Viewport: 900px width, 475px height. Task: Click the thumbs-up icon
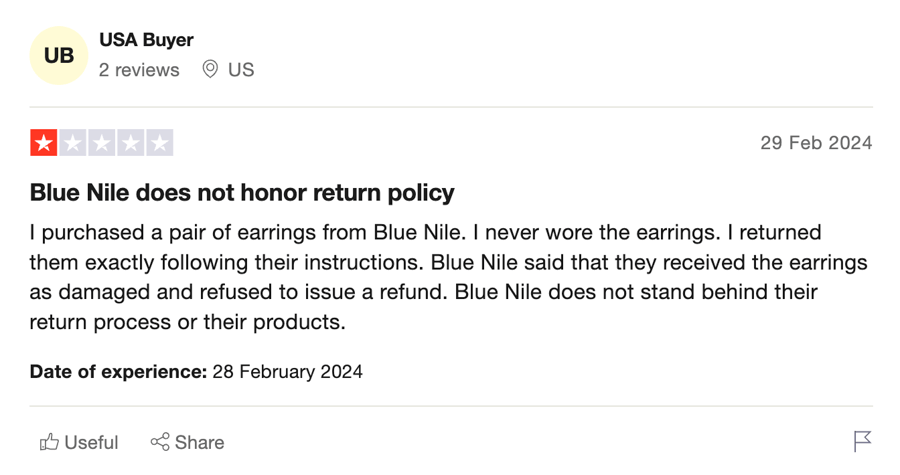pyautogui.click(x=49, y=442)
